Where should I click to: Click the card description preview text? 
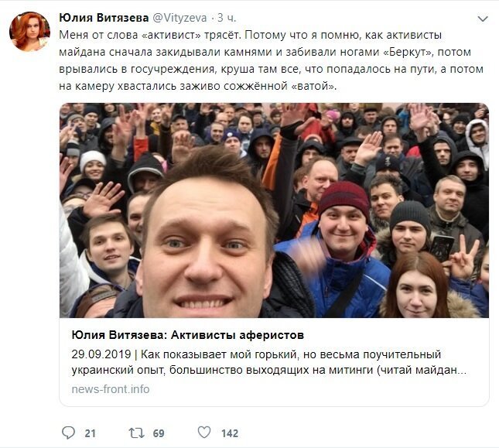(x=269, y=362)
